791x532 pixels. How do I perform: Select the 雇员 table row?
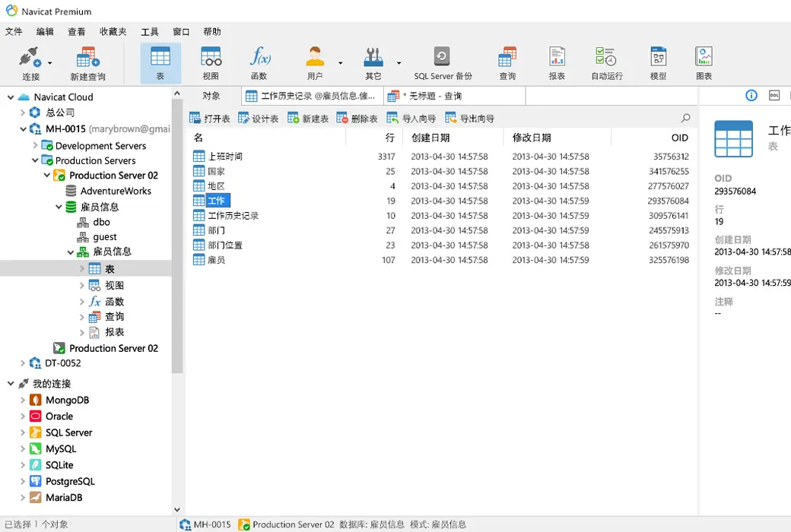(441, 260)
